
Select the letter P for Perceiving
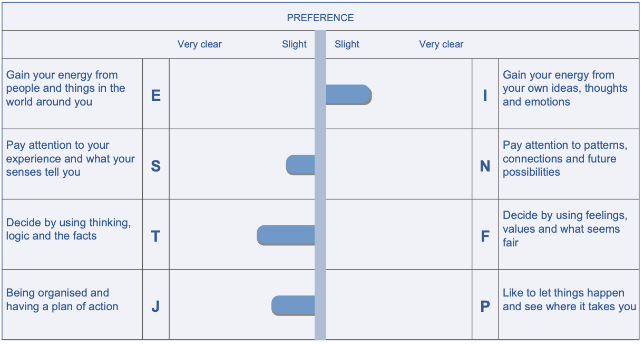click(485, 307)
